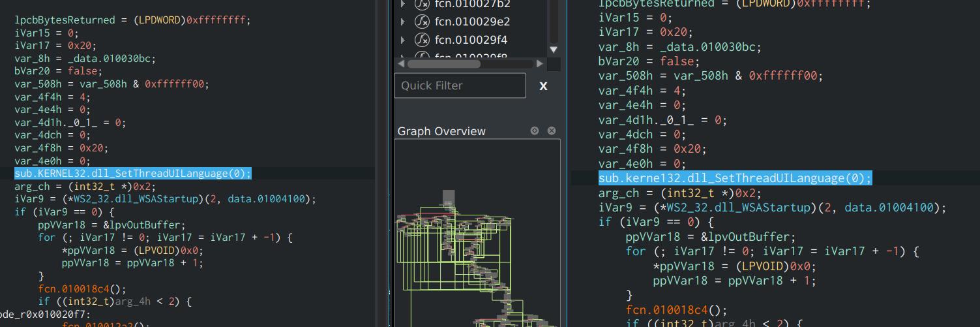Screen dimensions: 980x327
Task: Click highlighted sub.kernel32.dll_SetThreadUILanguage line in right pane
Action: [x=735, y=179]
